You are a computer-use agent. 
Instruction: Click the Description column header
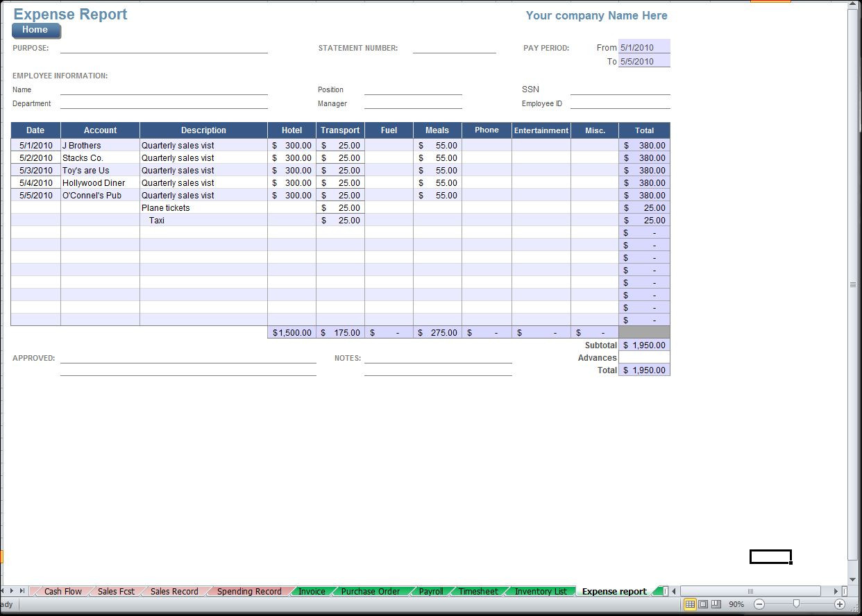click(x=203, y=130)
